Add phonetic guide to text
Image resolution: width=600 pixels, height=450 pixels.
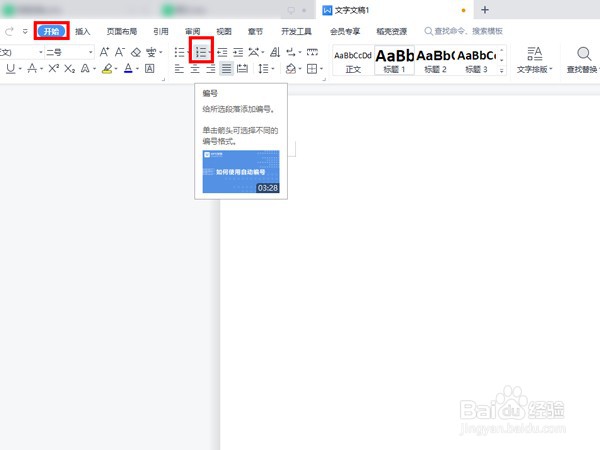coord(151,52)
